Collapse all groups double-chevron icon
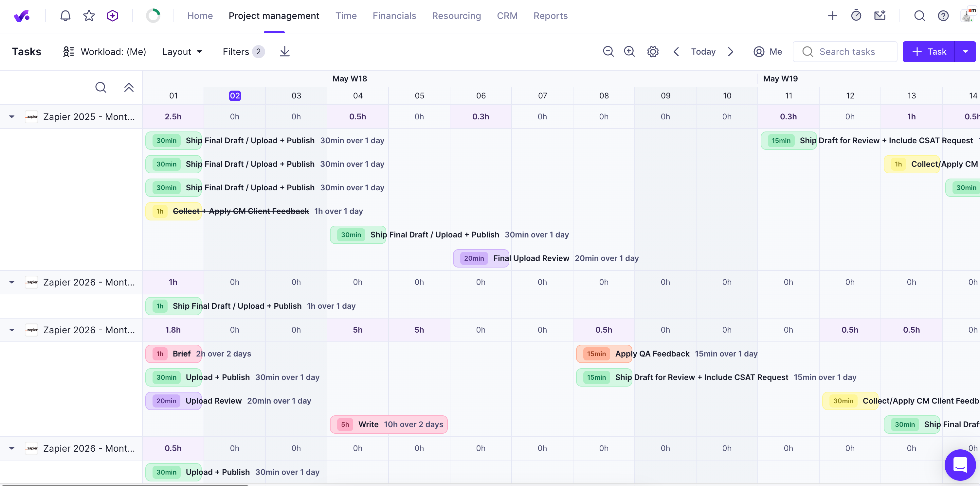This screenshot has width=980, height=486. click(129, 87)
